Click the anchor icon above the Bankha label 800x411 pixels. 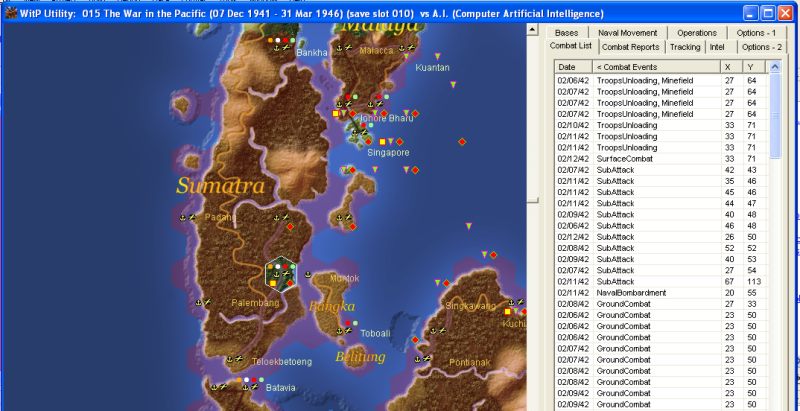point(277,47)
